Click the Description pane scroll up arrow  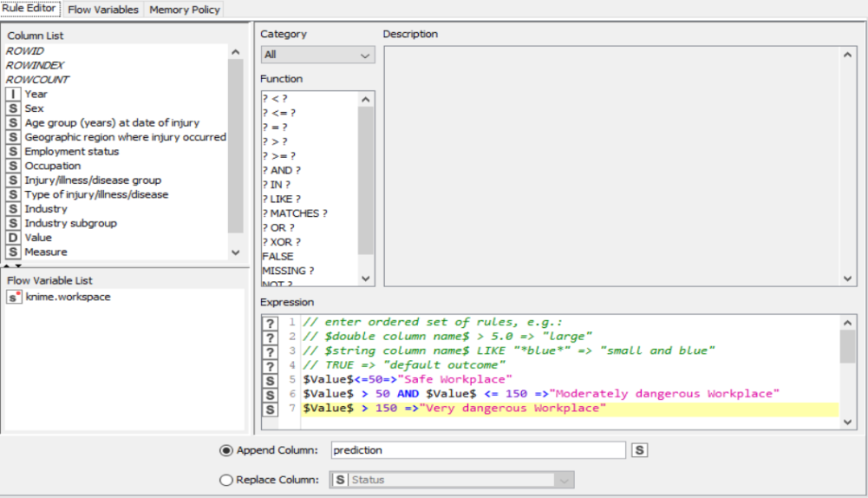[x=847, y=55]
